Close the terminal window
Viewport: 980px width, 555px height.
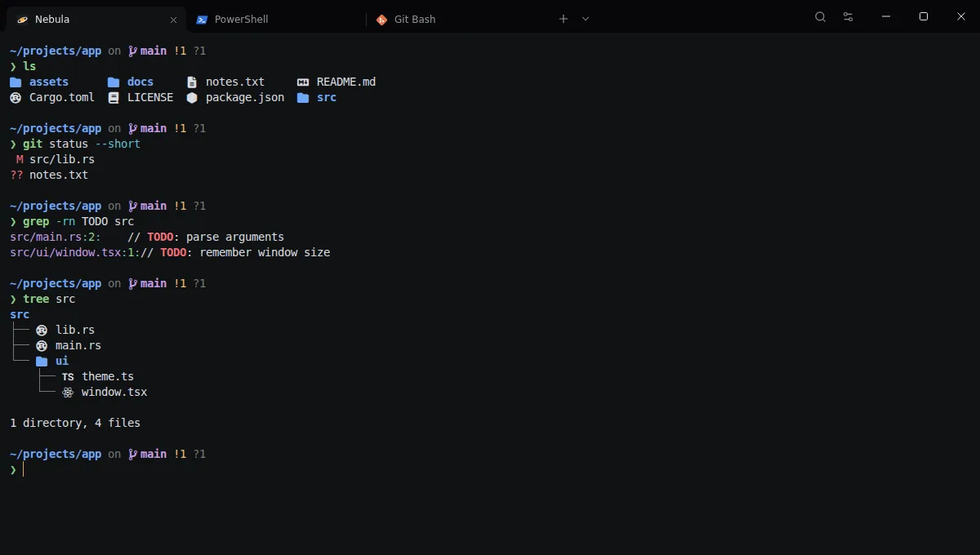[961, 17]
